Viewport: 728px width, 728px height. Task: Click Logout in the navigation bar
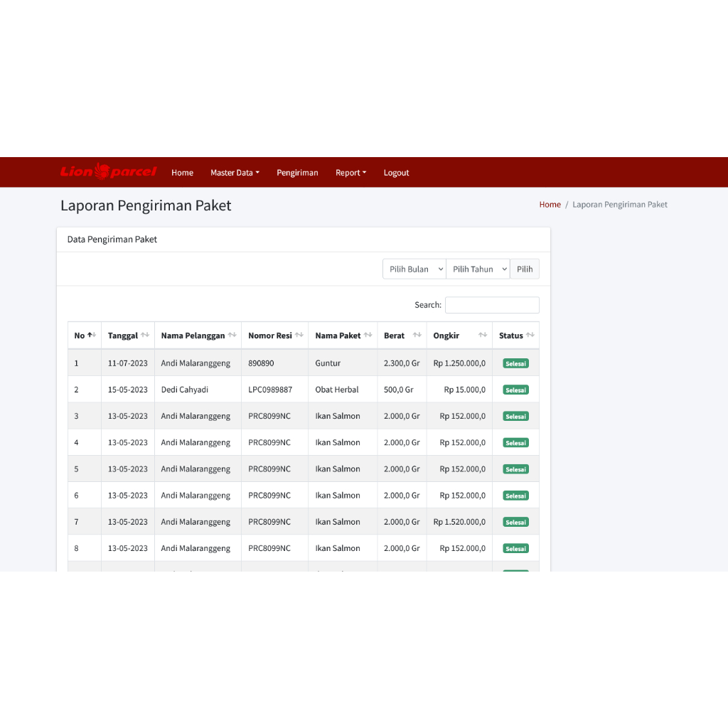click(x=396, y=173)
